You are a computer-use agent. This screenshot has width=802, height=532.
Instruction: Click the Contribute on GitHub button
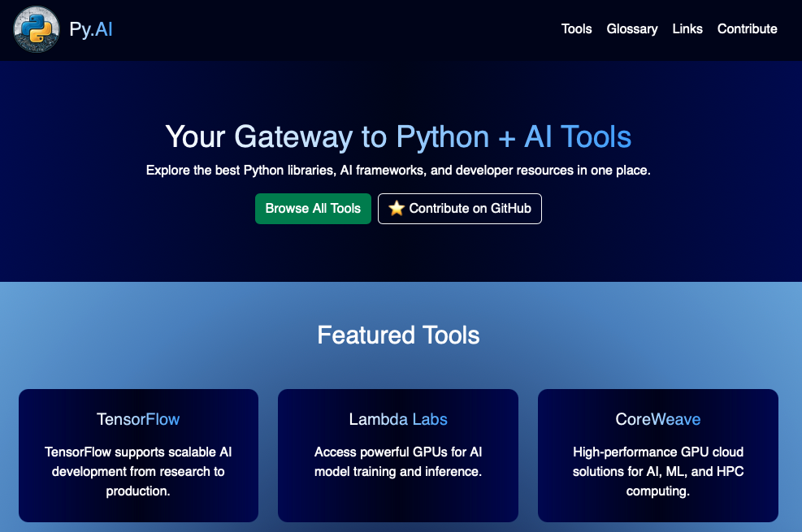(459, 208)
